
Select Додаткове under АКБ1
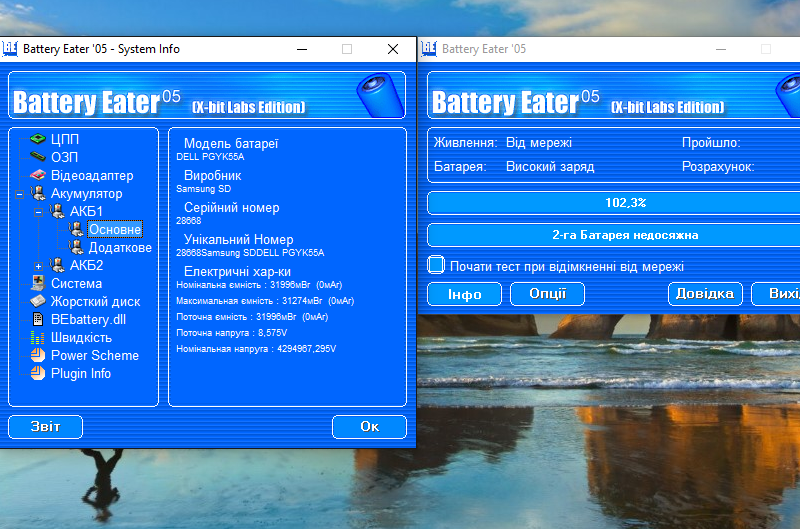(x=120, y=247)
